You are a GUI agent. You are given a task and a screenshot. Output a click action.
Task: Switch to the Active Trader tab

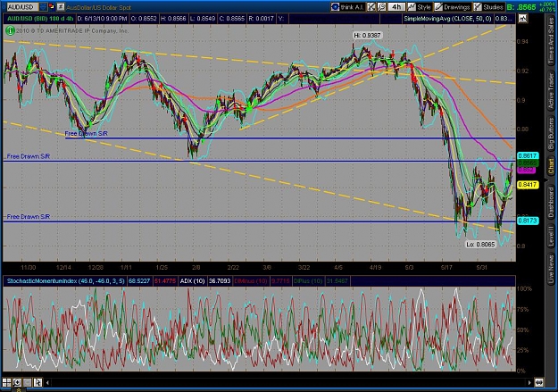[x=551, y=91]
